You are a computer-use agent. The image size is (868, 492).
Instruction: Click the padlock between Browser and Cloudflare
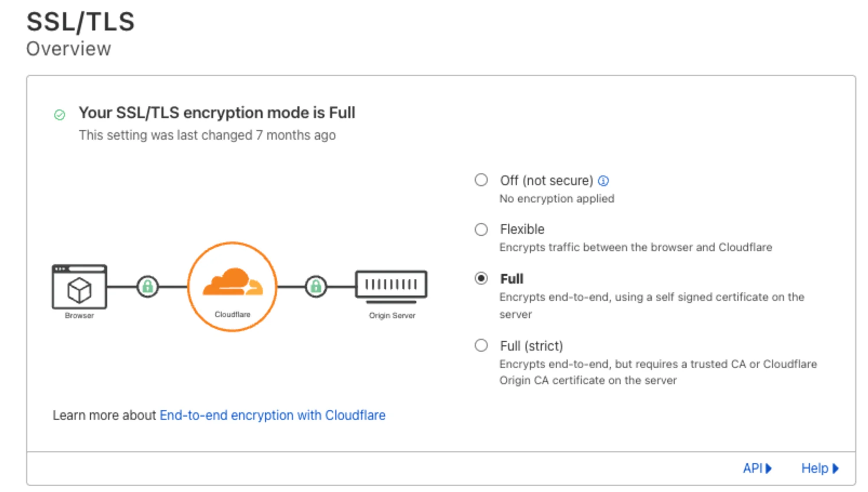pos(148,287)
